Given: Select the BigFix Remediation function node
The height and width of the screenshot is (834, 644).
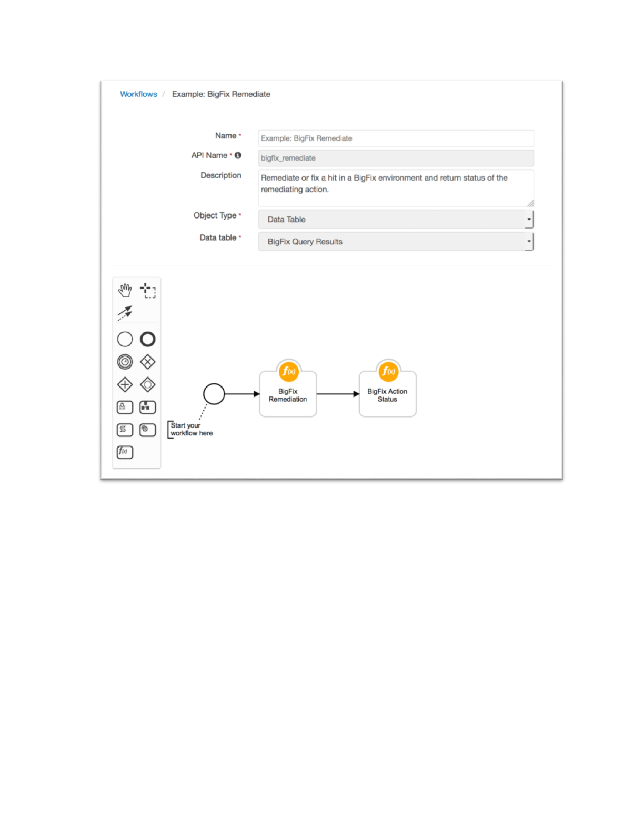Looking at the screenshot, I should (288, 394).
